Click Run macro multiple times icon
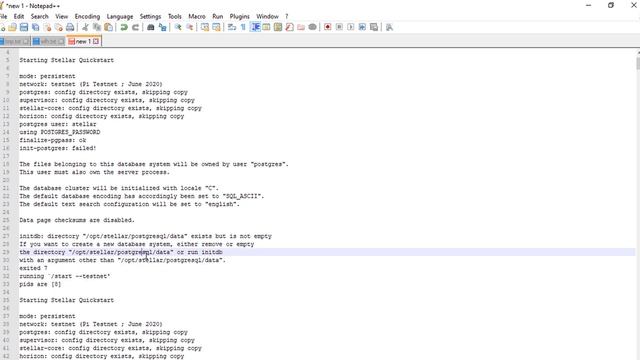 362,27
